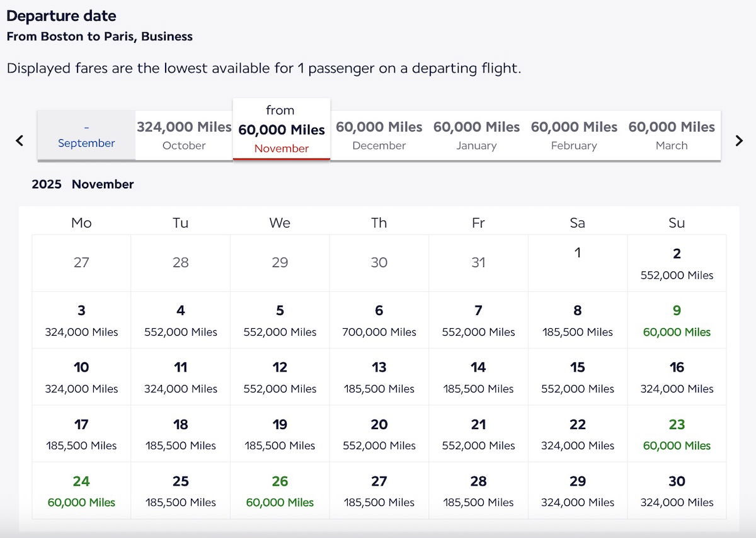
Task: Switch to the September month tab
Action: pos(86,135)
